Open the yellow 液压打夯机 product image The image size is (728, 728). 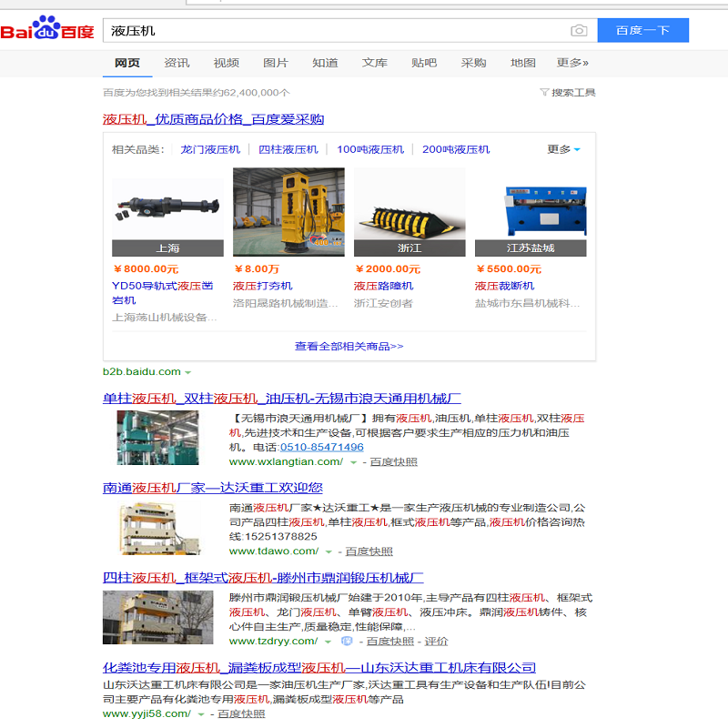[x=288, y=212]
